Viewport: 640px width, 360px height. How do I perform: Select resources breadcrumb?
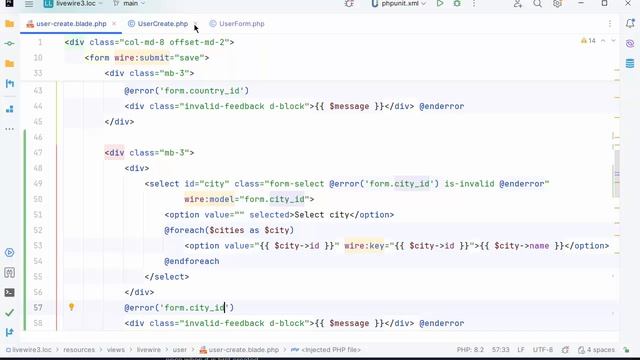(79, 350)
